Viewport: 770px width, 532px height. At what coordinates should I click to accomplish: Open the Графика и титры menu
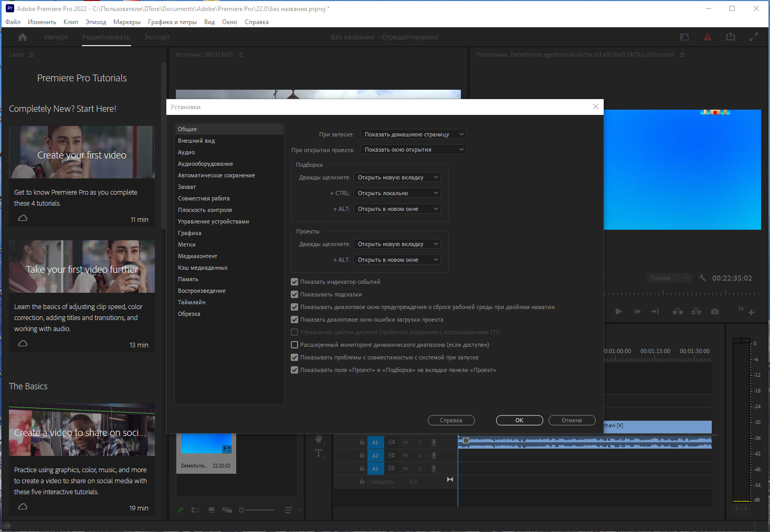click(x=172, y=22)
